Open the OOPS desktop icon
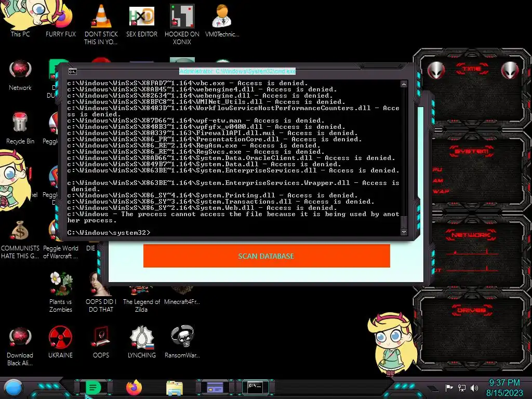Image resolution: width=532 pixels, height=399 pixels. 101,342
